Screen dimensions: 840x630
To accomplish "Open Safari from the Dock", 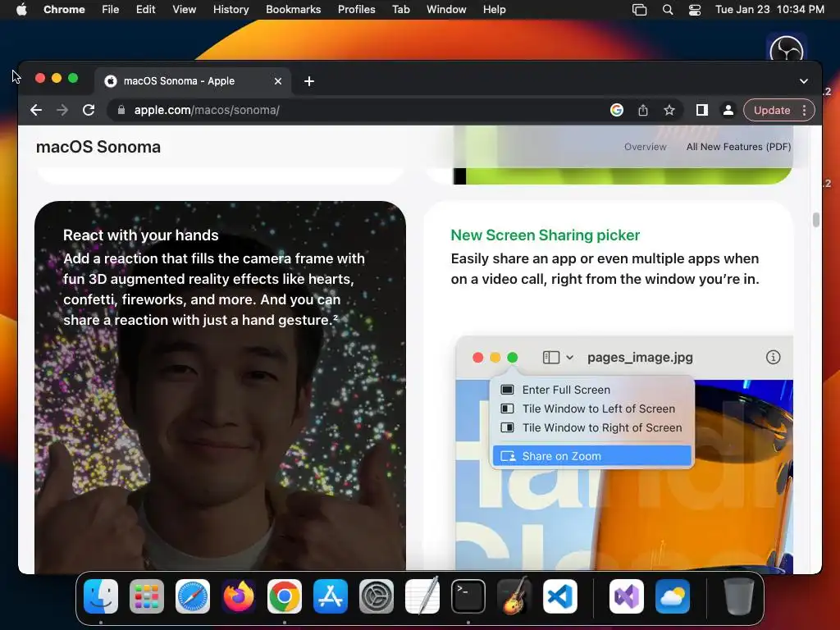I will [x=193, y=596].
